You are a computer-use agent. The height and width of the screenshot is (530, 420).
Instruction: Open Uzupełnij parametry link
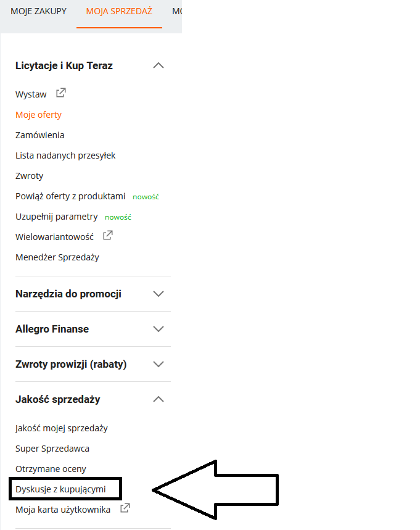coord(56,217)
